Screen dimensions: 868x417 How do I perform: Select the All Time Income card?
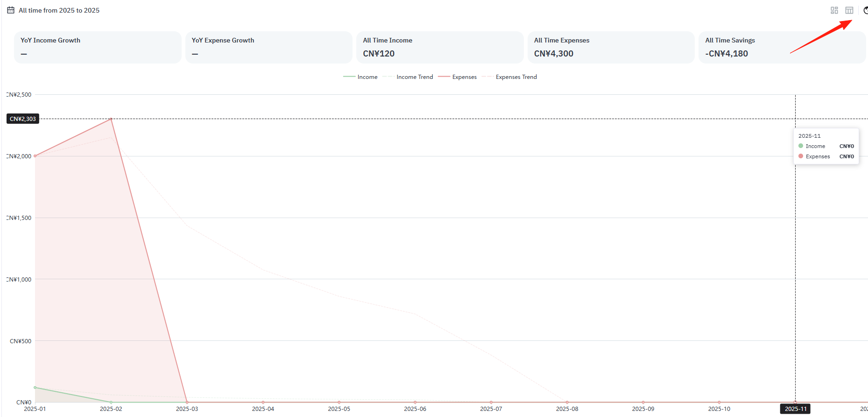click(440, 47)
